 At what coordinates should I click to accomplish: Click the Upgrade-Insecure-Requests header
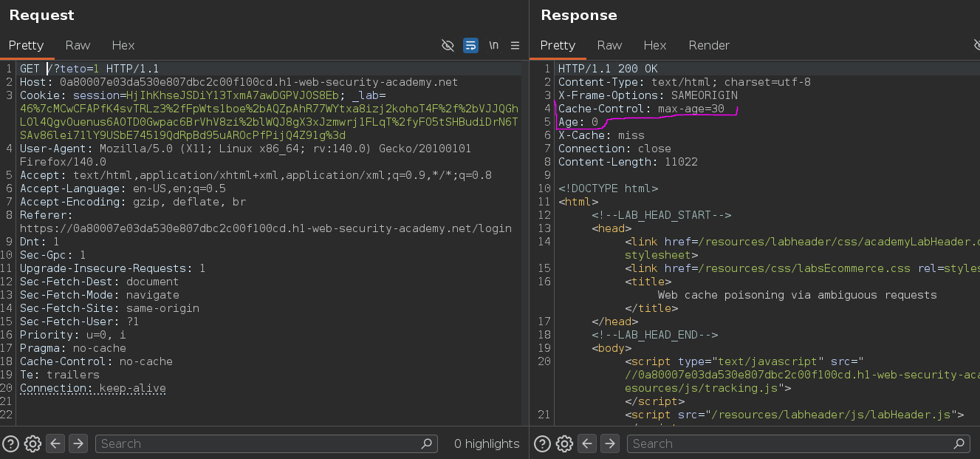112,268
